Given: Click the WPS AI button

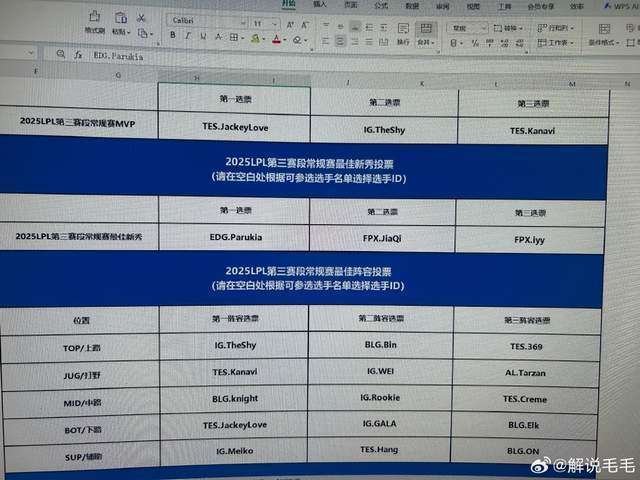Looking at the screenshot, I should 619,7.
